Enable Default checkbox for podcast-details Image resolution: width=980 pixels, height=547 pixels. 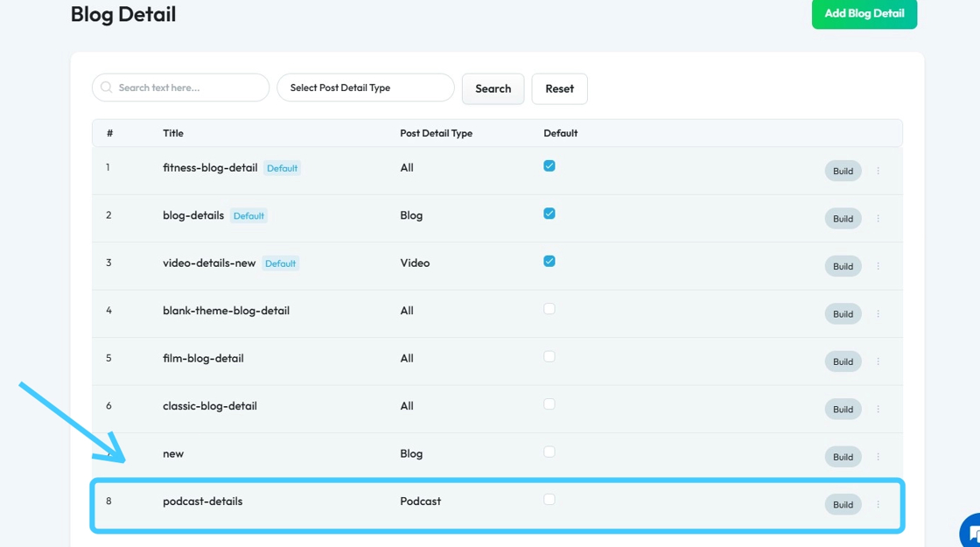[x=549, y=500]
